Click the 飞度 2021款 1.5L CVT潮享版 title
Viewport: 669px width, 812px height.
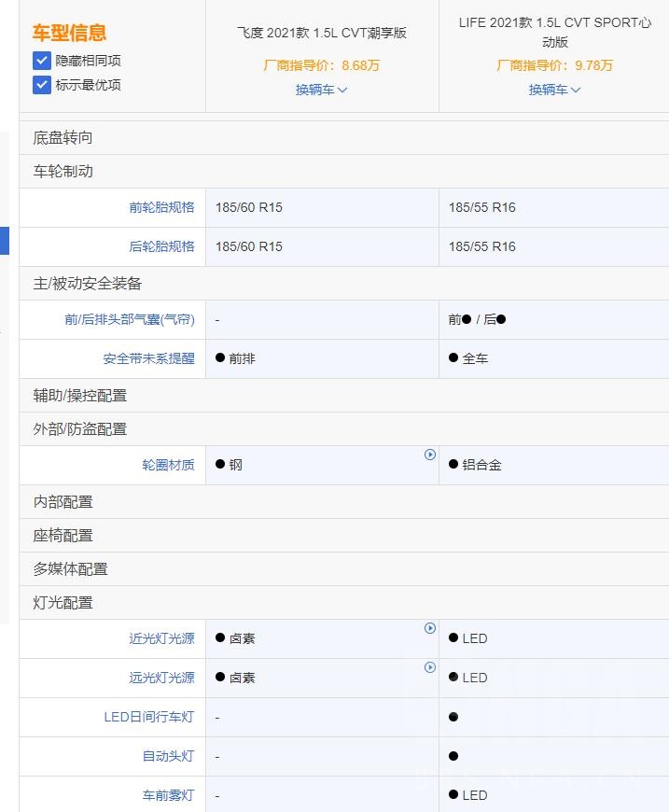coord(322,34)
